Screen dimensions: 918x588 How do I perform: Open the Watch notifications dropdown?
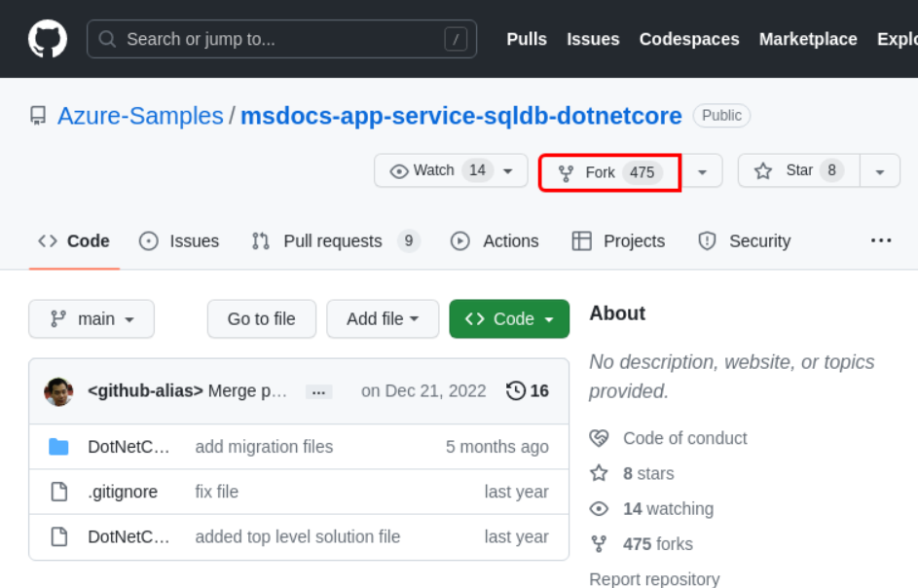[x=451, y=170]
